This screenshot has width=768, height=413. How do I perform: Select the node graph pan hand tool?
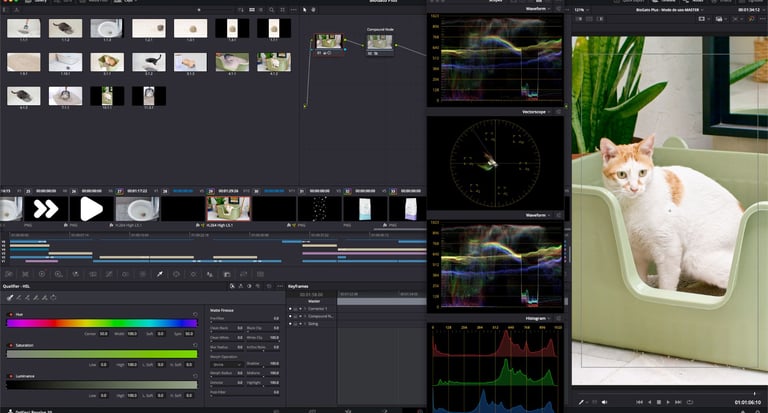313,10
